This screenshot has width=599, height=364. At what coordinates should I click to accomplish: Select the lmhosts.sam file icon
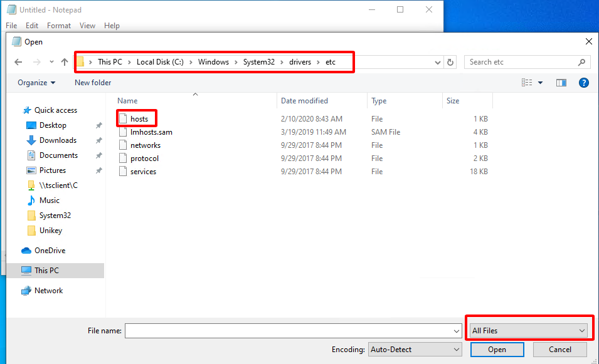pos(123,132)
